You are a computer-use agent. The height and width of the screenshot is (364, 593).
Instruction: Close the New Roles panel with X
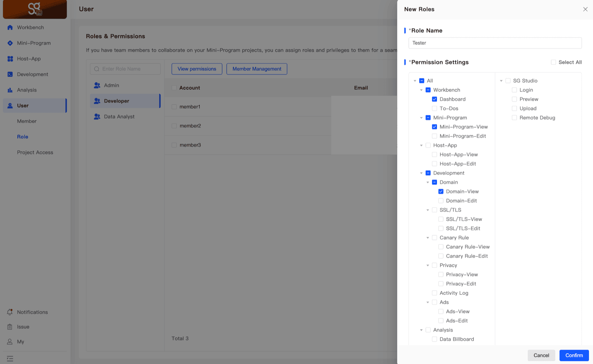pos(585,9)
